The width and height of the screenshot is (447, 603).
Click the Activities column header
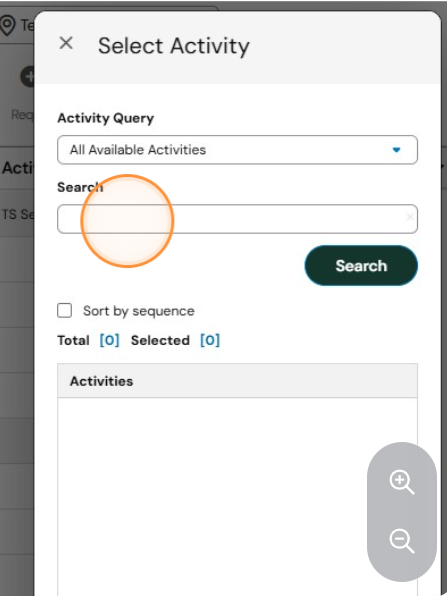[x=237, y=381]
